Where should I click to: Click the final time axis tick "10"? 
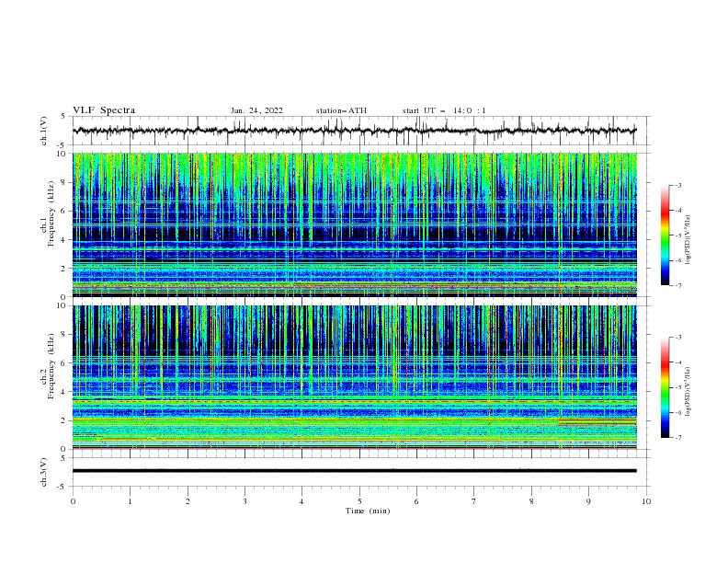click(646, 501)
